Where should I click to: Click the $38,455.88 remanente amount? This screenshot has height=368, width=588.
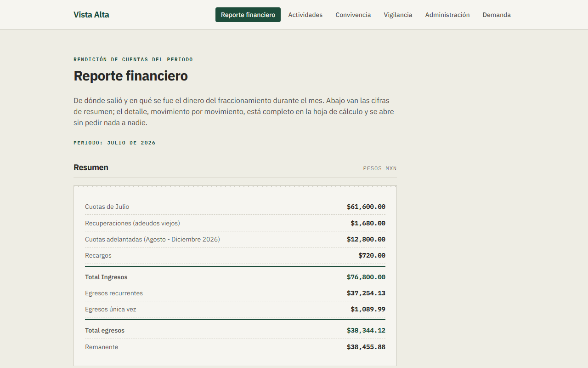point(366,347)
